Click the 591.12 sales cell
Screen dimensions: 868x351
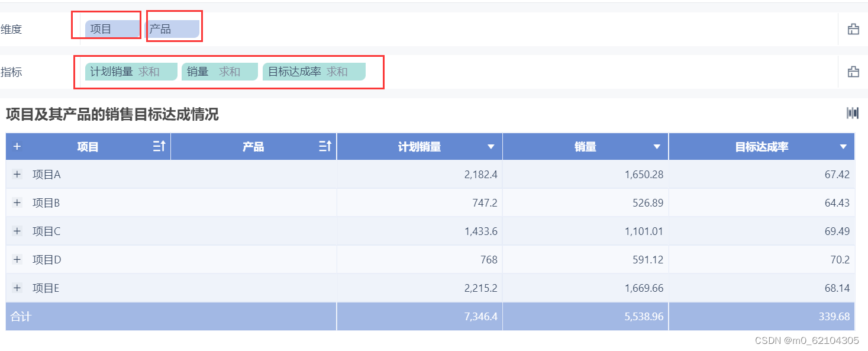(586, 259)
